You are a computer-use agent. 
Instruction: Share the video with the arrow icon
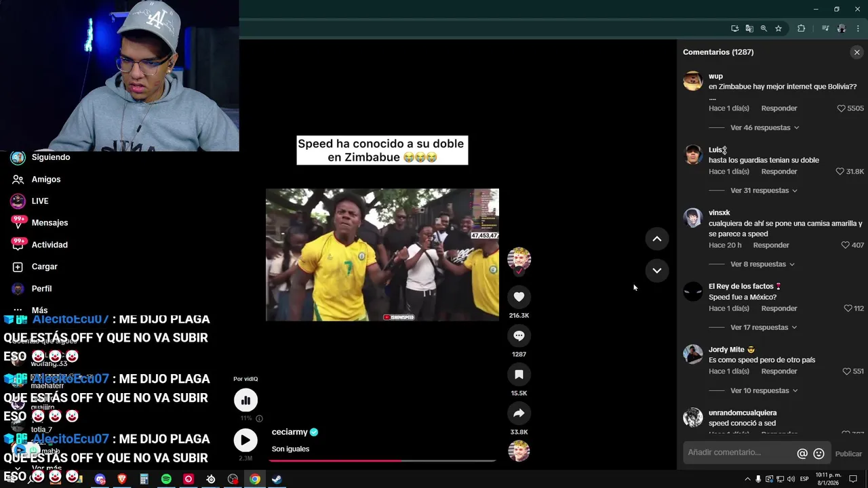pyautogui.click(x=519, y=413)
